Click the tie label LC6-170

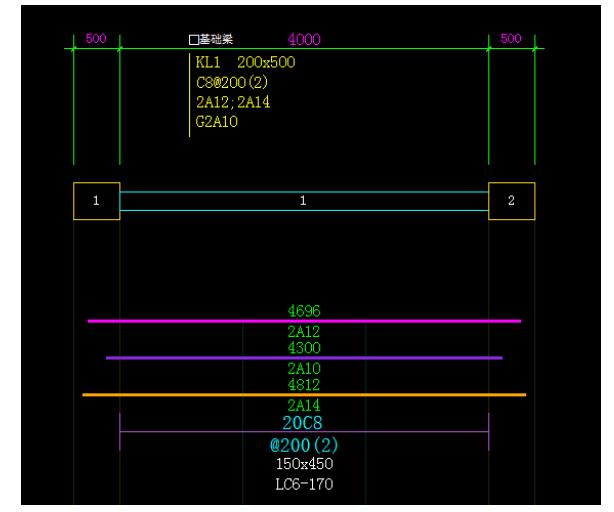click(304, 484)
